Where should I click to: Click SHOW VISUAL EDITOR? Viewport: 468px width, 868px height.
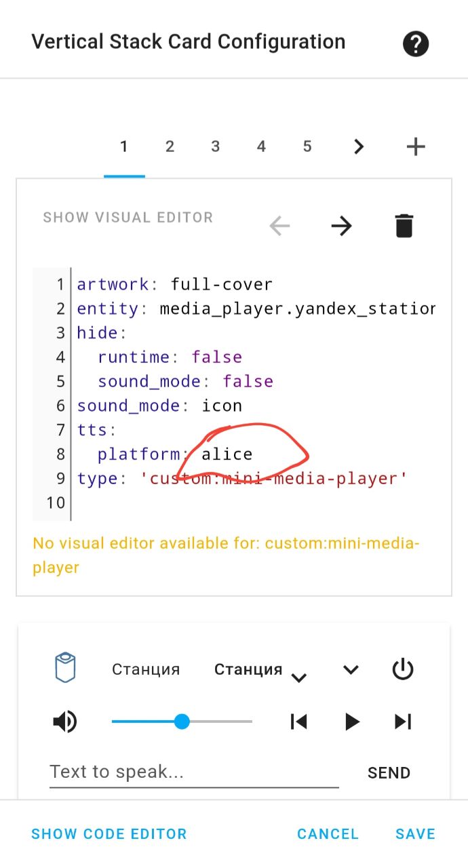click(128, 218)
